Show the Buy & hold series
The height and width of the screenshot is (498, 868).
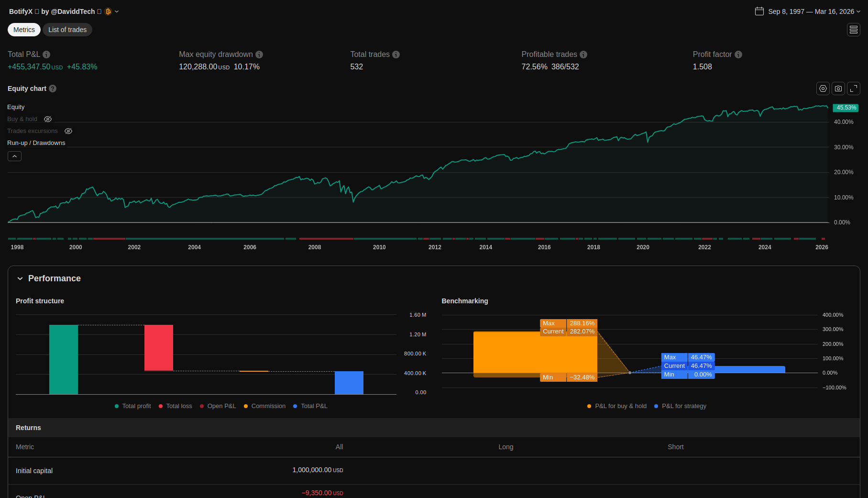point(48,119)
